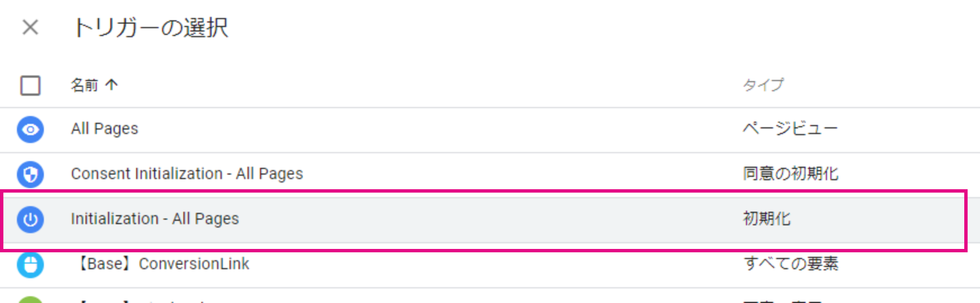This screenshot has width=980, height=303.
Task: Click the すべての要素 type label
Action: click(791, 264)
